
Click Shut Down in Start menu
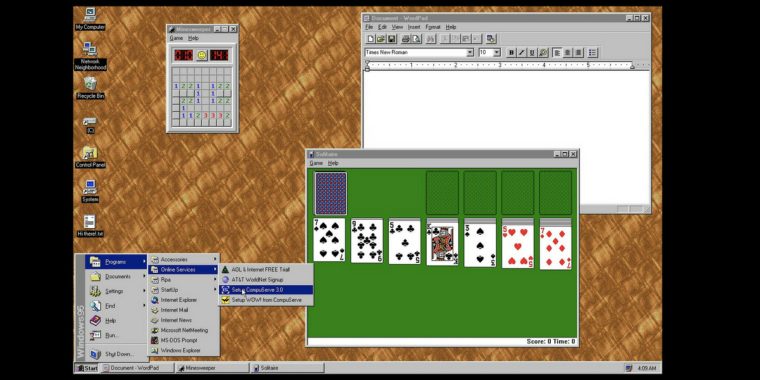pyautogui.click(x=116, y=354)
